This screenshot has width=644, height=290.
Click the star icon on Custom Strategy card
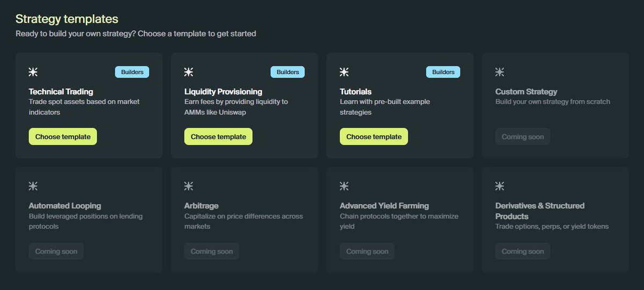(x=500, y=72)
